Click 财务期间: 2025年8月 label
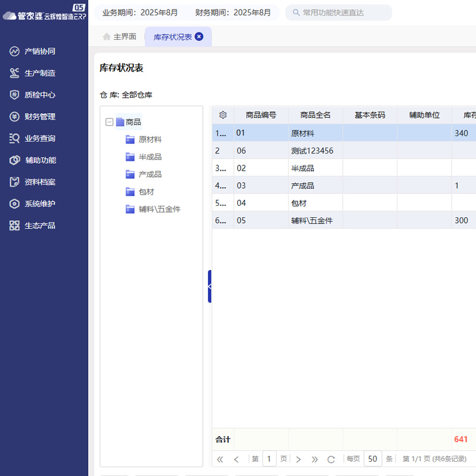The image size is (476, 476). [x=233, y=12]
